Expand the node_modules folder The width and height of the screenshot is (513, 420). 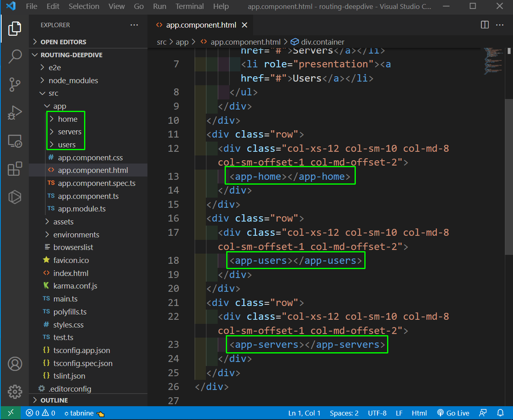(x=88, y=80)
